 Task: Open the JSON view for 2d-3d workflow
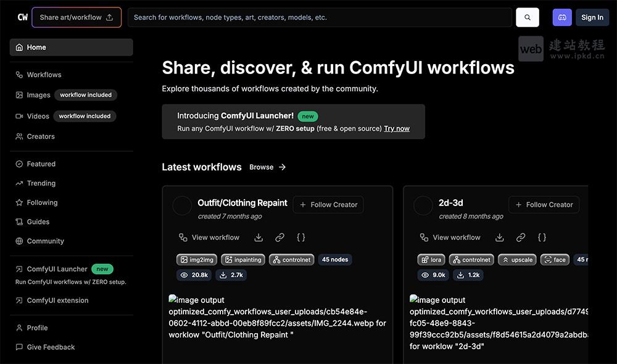click(x=542, y=237)
